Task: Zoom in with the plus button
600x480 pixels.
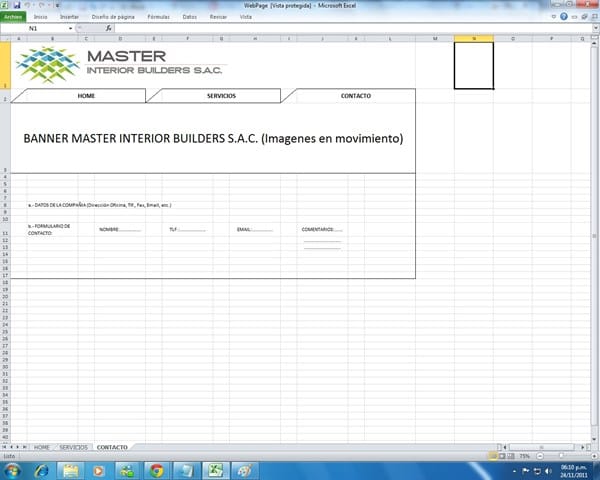Action: (x=595, y=456)
